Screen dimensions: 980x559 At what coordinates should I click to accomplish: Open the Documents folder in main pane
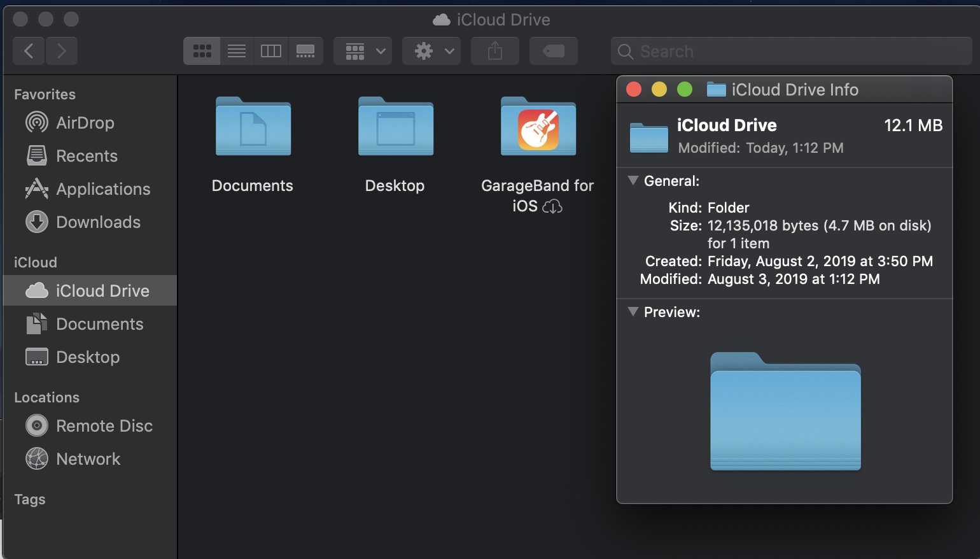tap(253, 128)
